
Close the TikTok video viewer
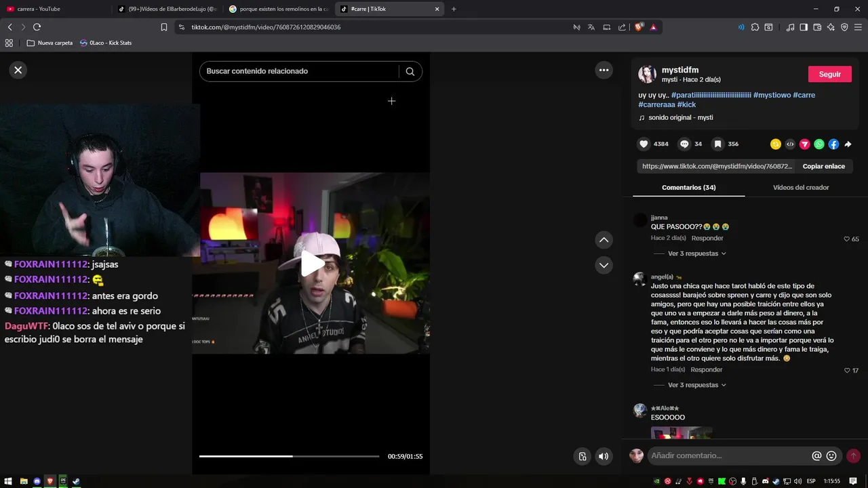[x=18, y=70]
